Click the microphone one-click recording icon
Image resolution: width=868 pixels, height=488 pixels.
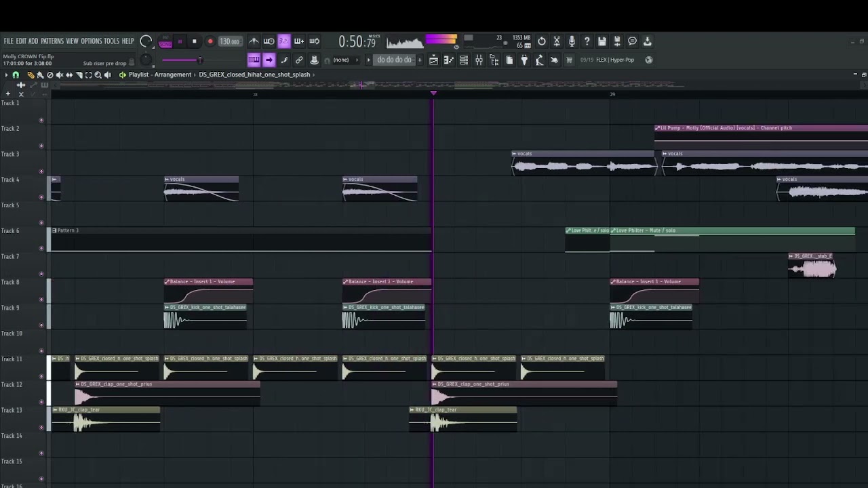click(572, 41)
